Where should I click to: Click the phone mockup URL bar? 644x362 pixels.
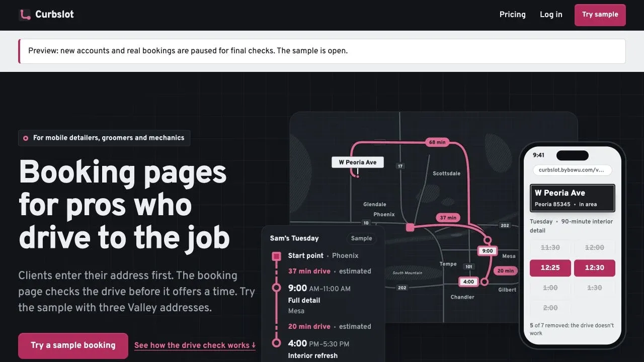[572, 170]
